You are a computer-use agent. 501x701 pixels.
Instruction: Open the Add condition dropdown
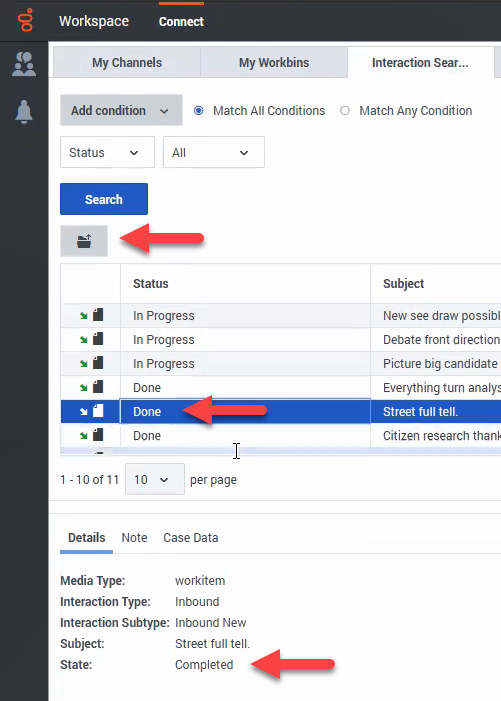(x=121, y=110)
